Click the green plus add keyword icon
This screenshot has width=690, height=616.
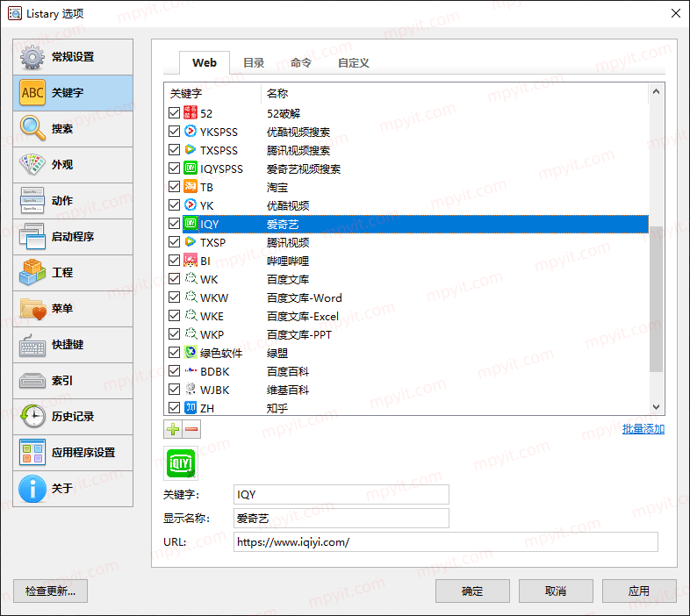pos(173,429)
